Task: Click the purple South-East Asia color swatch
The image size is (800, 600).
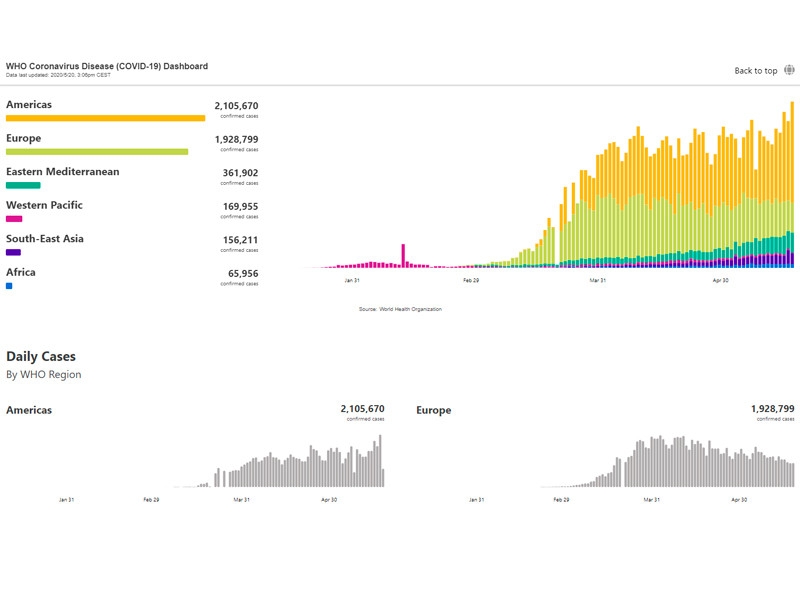Action: (x=13, y=252)
